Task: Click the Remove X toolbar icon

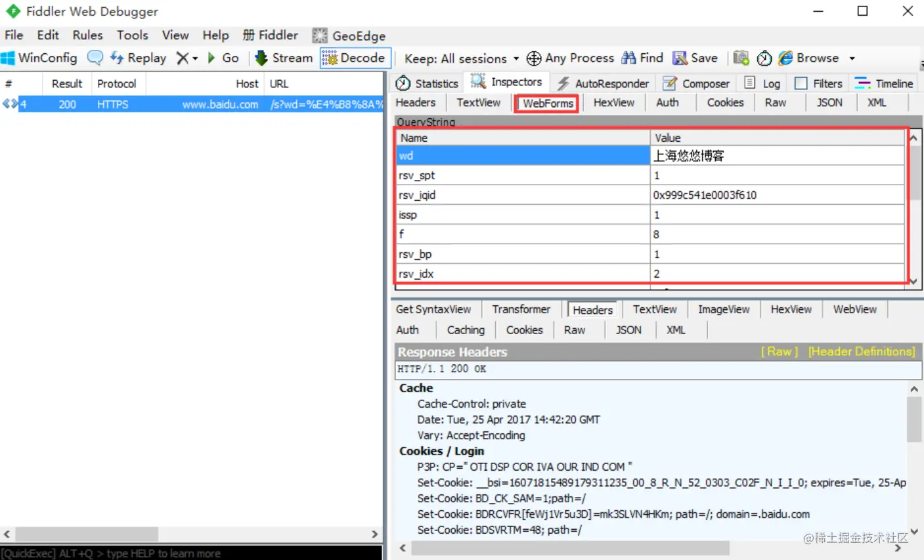Action: coord(183,58)
